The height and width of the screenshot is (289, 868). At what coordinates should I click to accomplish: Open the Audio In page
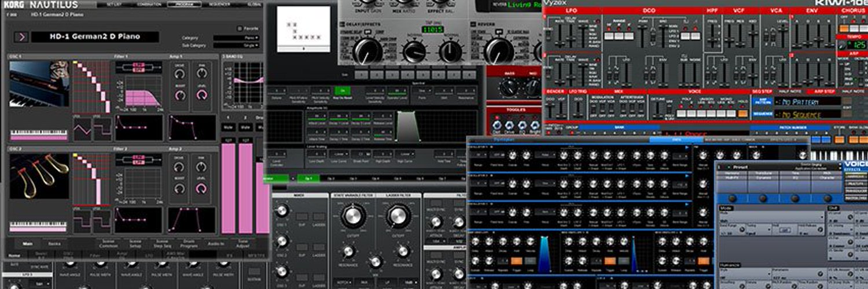click(x=216, y=244)
